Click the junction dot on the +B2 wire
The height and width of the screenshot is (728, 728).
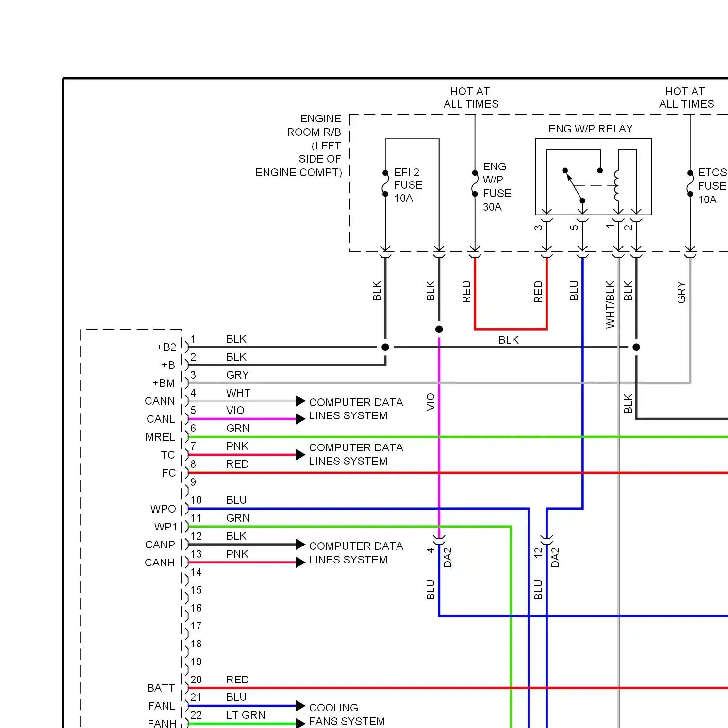(x=385, y=347)
